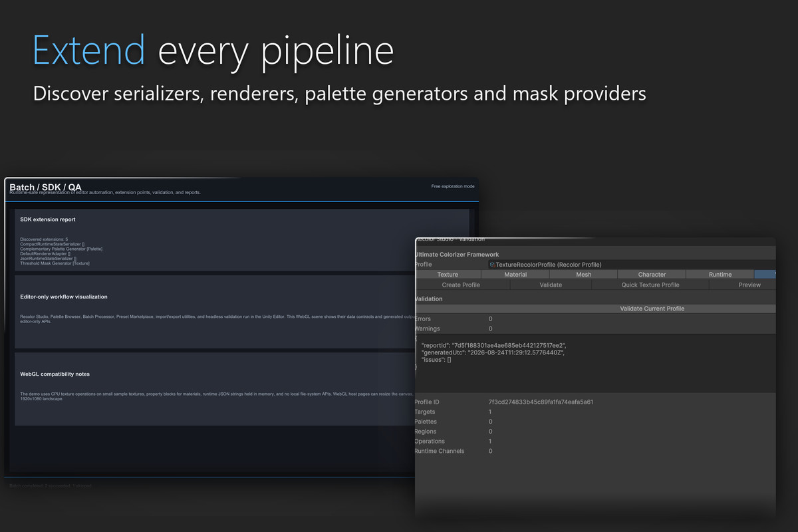
Task: Click the Palettes row label
Action: (426, 422)
